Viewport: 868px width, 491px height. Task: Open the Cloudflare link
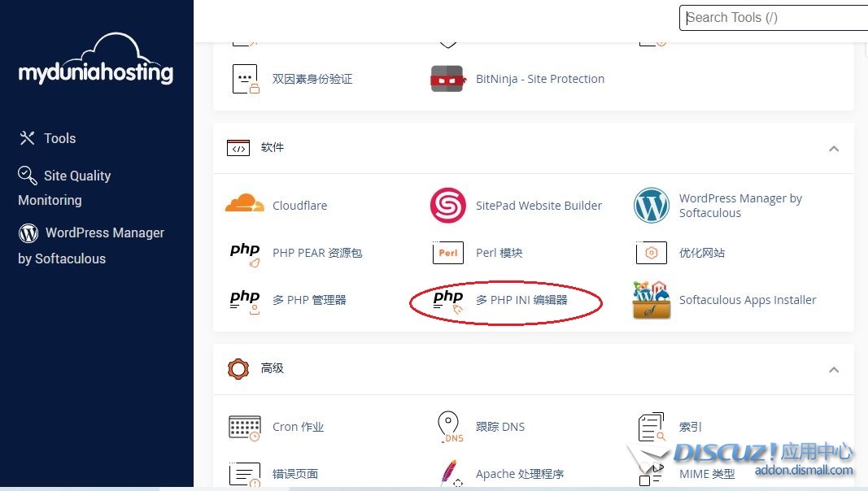point(300,206)
